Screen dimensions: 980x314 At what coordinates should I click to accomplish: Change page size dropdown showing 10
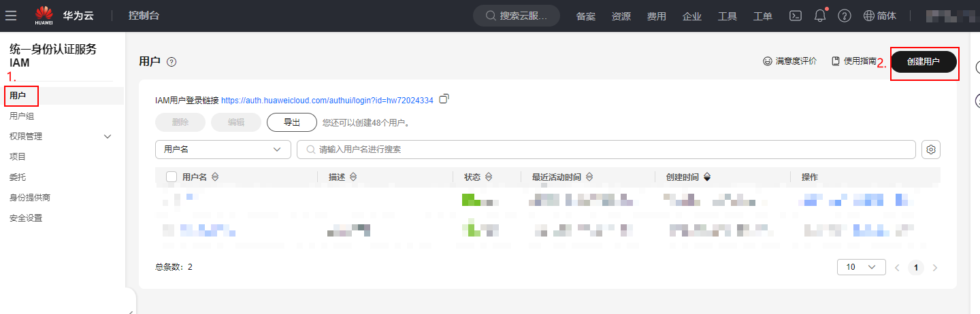862,267
